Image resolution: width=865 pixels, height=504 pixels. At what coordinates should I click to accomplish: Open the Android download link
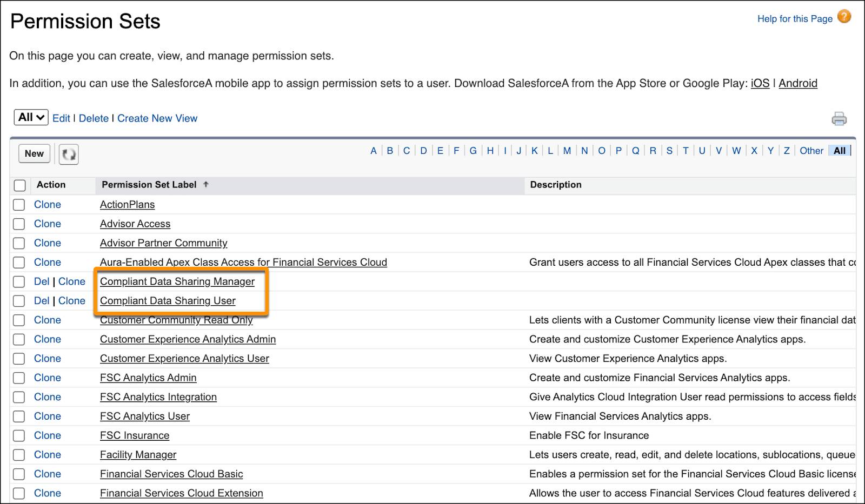point(798,83)
